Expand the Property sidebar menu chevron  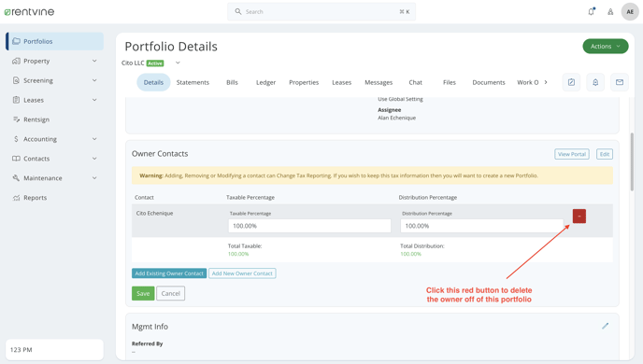[x=94, y=61]
